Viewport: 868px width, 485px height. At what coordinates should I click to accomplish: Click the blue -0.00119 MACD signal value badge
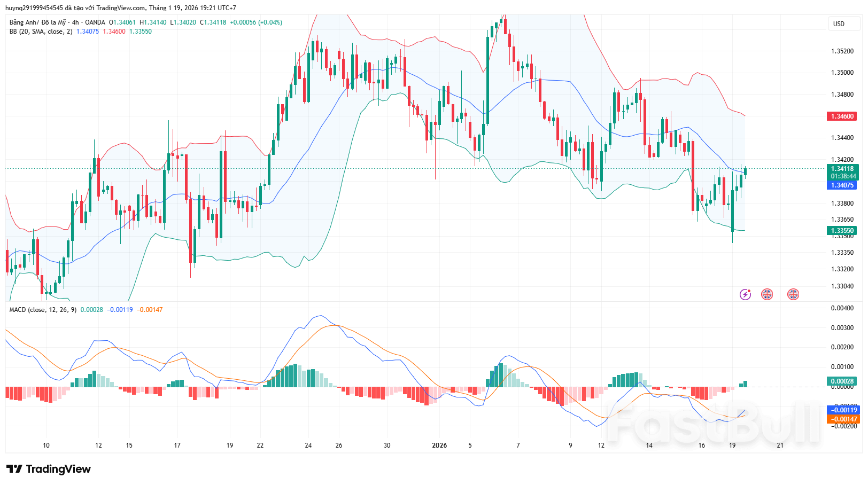843,410
